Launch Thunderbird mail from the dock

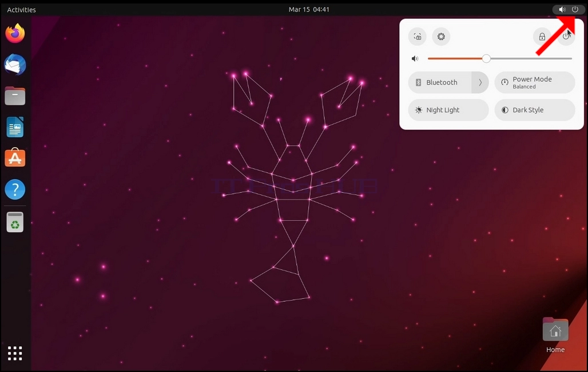coord(15,65)
